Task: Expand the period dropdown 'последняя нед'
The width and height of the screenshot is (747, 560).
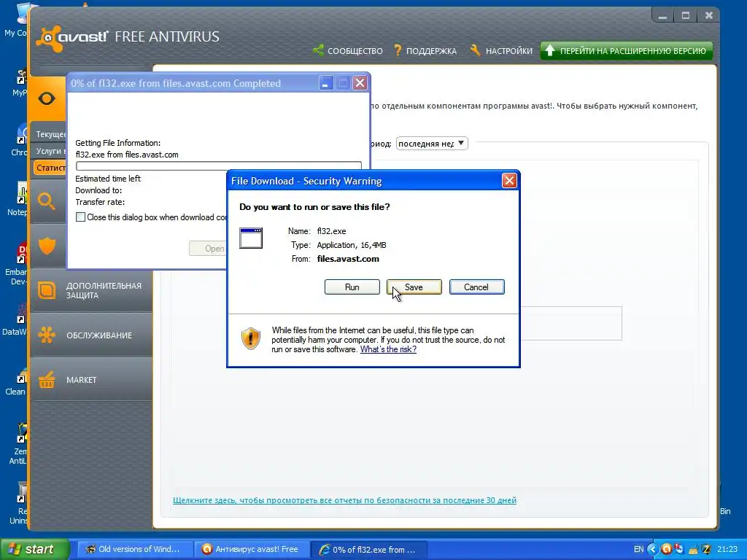Action: (x=432, y=144)
